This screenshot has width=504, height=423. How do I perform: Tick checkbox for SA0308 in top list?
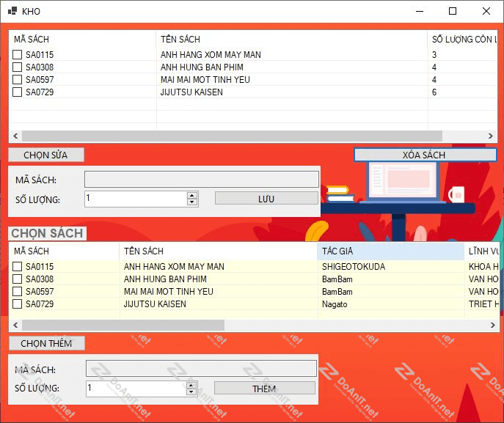point(17,67)
